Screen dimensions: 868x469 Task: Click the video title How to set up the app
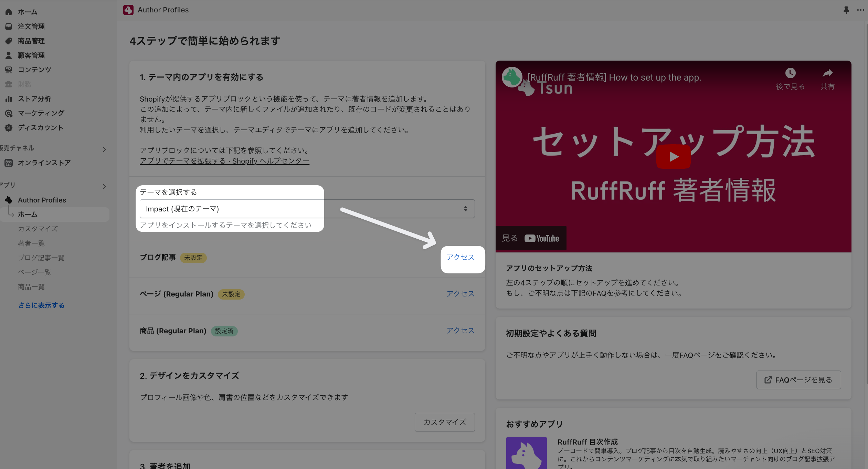click(614, 77)
